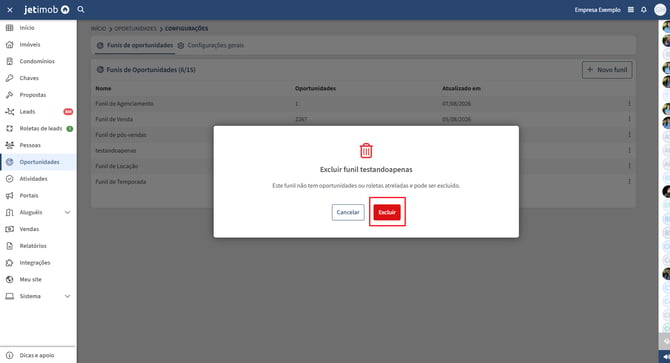This screenshot has height=363, width=670.
Task: Open Condomínios in the sidebar
Action: coord(37,61)
